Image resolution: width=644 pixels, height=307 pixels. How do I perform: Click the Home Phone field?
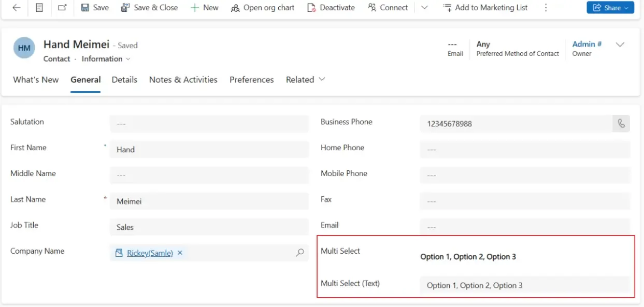coord(525,150)
